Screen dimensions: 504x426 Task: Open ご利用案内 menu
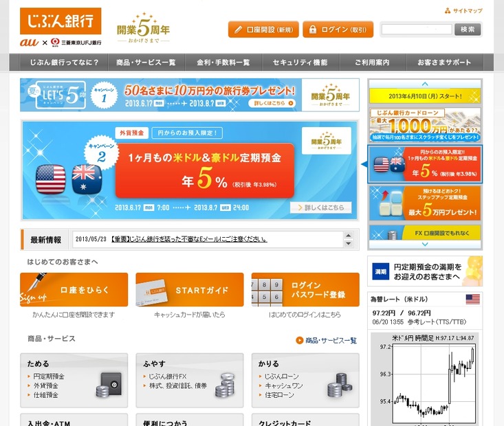point(373,63)
